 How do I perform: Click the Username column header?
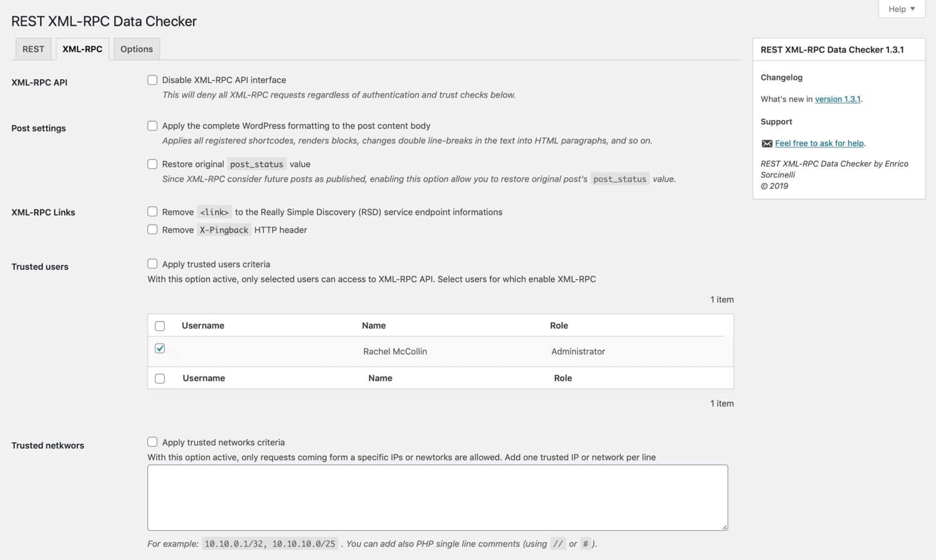(x=203, y=325)
